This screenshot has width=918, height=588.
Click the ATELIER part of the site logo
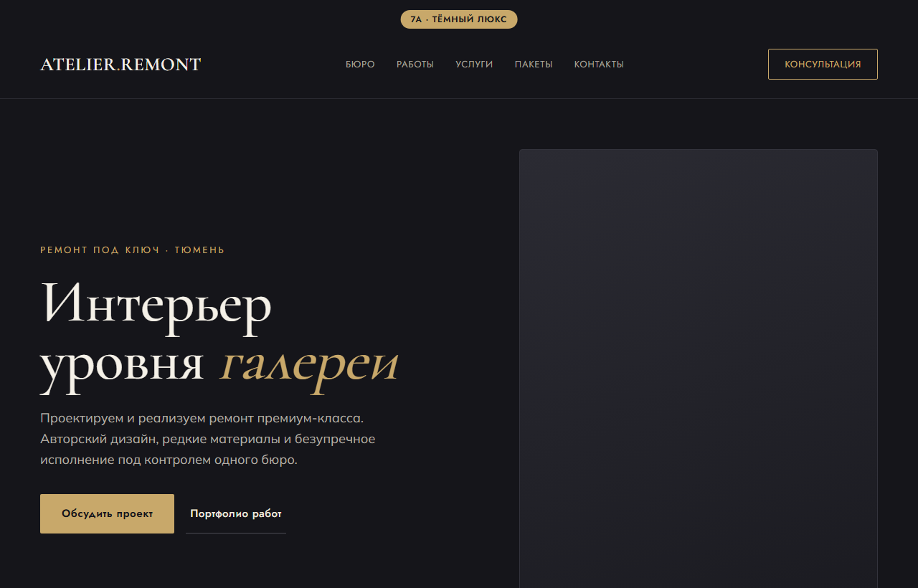coord(77,65)
